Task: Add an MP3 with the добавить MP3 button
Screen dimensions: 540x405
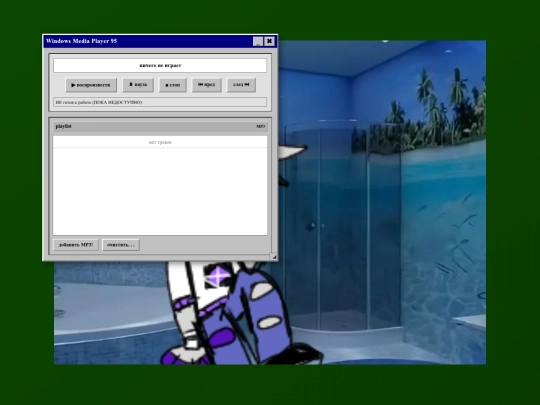Action: [76, 245]
